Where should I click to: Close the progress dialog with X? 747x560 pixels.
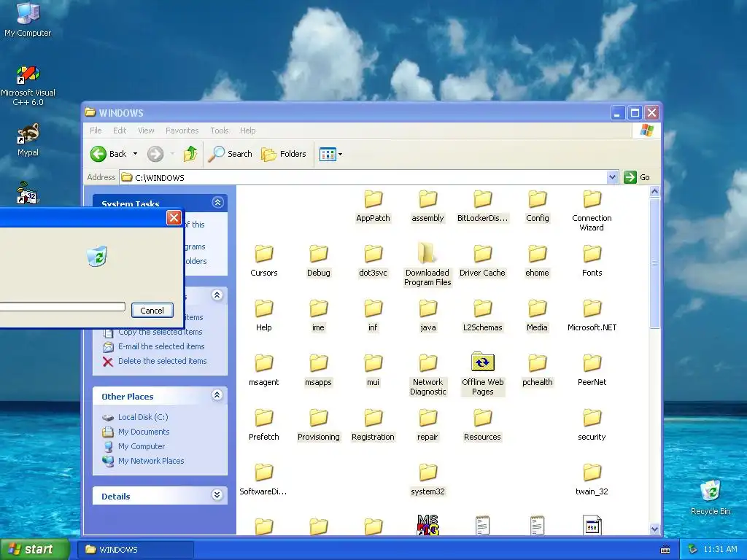click(x=174, y=217)
